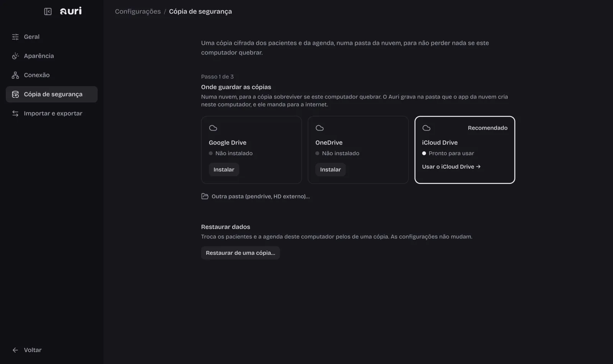
Task: Click the Cópia de segurança database icon
Action: tap(15, 94)
